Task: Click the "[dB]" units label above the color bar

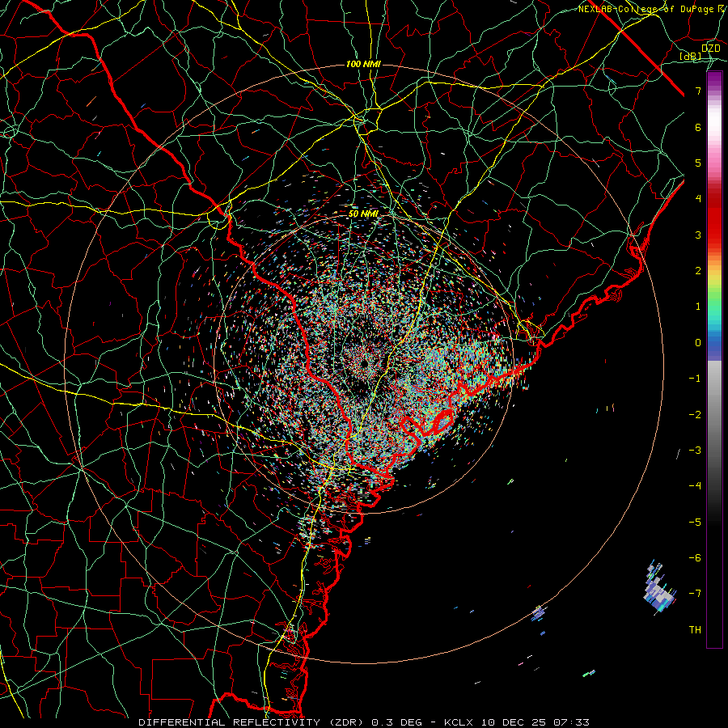Action: (x=691, y=56)
